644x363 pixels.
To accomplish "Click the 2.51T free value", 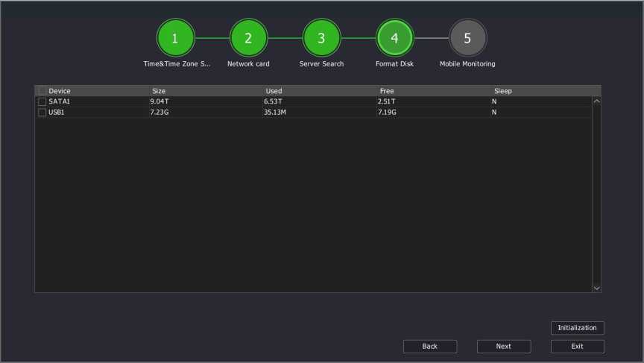I will (387, 101).
